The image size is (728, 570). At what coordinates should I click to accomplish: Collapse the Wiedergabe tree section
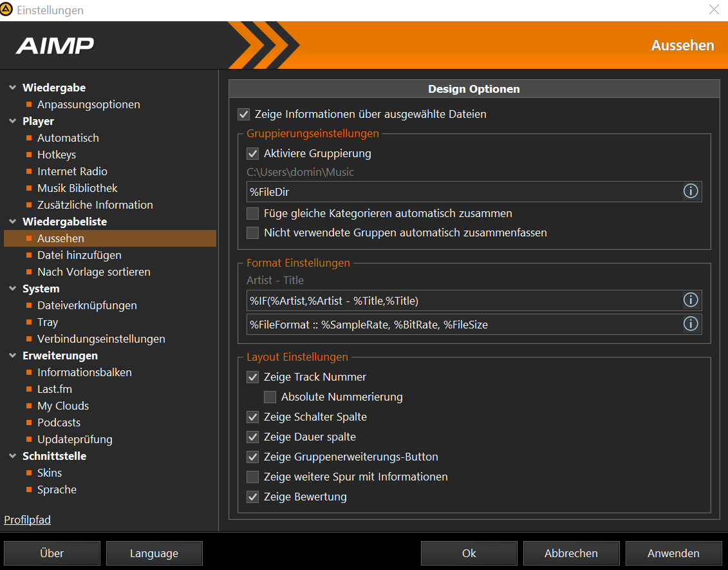[x=12, y=88]
